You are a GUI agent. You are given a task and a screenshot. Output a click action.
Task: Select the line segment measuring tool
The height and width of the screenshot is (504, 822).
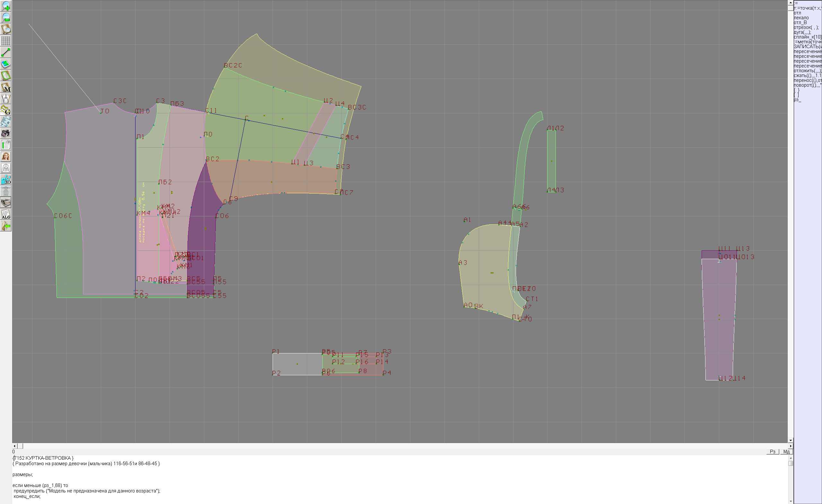pos(6,52)
